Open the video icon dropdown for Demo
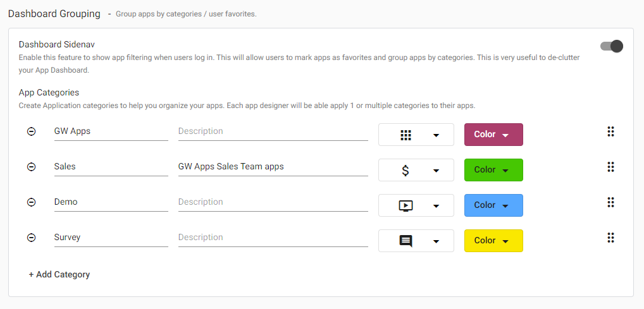The image size is (644, 309). click(416, 205)
